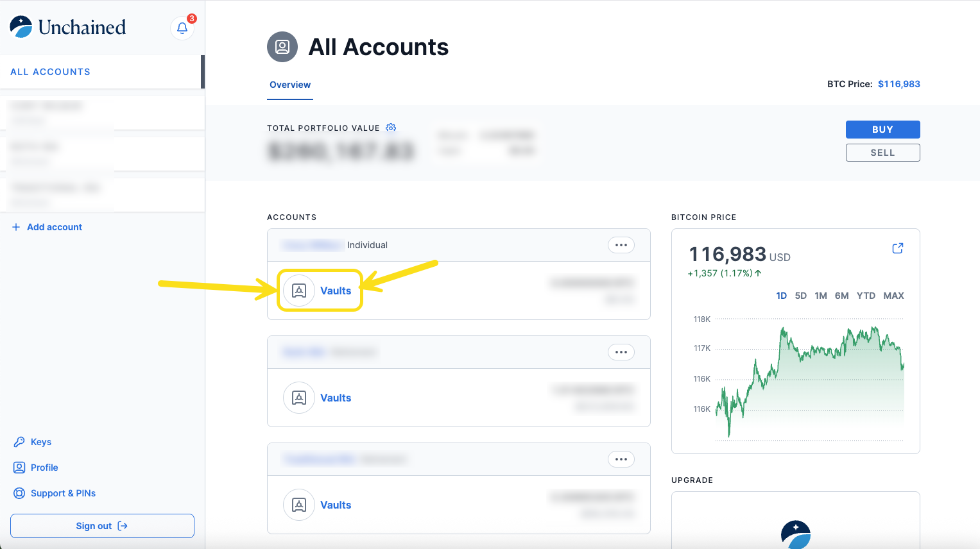The image size is (980, 549).
Task: Click the highlighted Vaults icon under Individual
Action: click(x=299, y=291)
